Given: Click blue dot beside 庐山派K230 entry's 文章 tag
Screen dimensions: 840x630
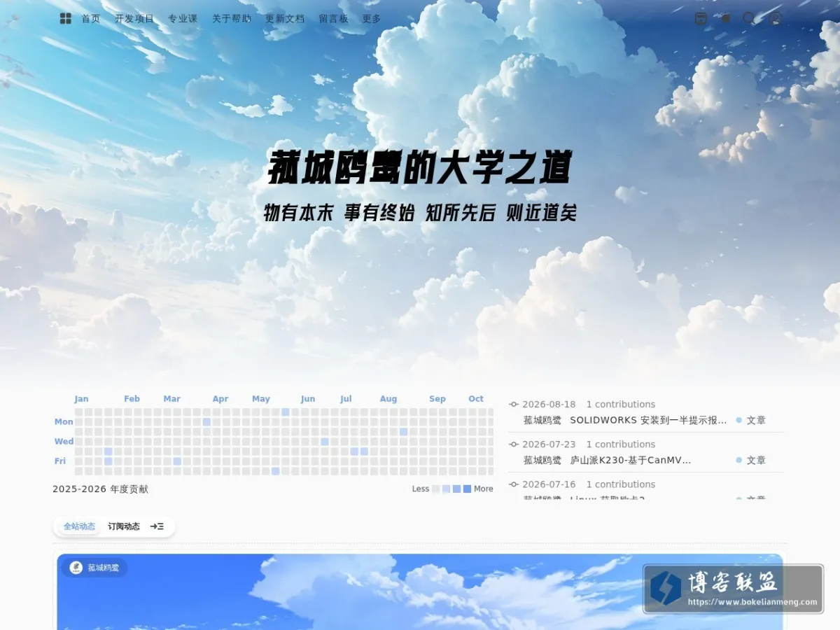Looking at the screenshot, I should pos(738,460).
